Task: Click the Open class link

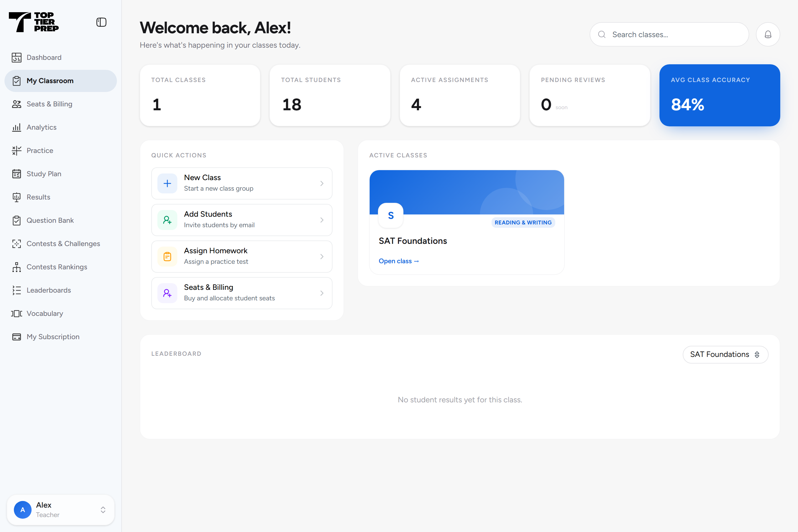Action: 399,261
